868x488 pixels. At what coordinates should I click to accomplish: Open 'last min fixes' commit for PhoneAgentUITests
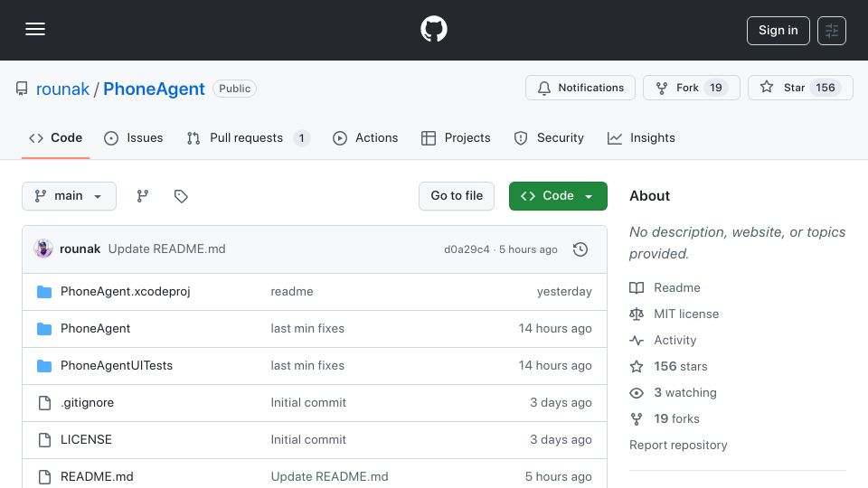tap(307, 366)
